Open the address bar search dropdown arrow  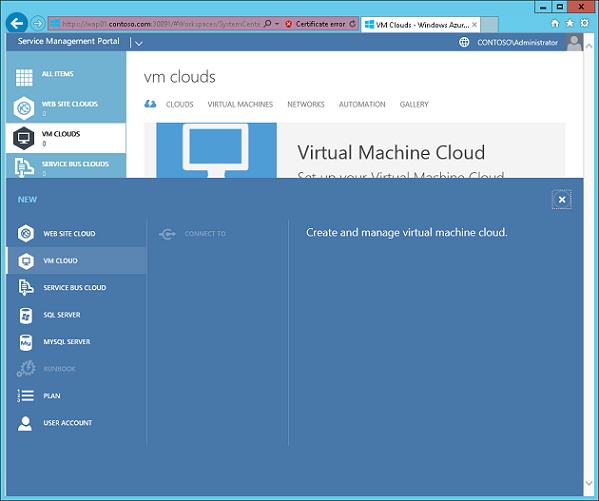tap(277, 24)
